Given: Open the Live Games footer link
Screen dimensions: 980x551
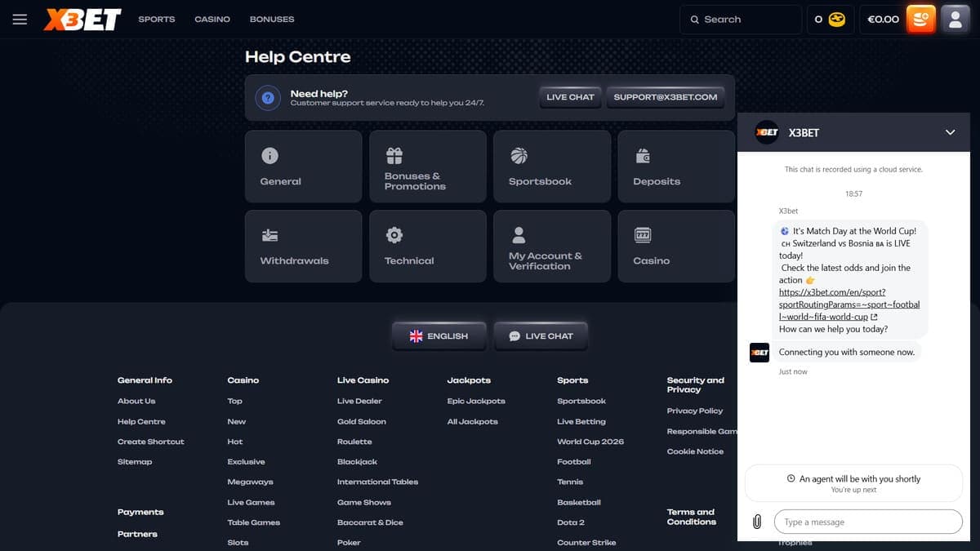Looking at the screenshot, I should 251,502.
